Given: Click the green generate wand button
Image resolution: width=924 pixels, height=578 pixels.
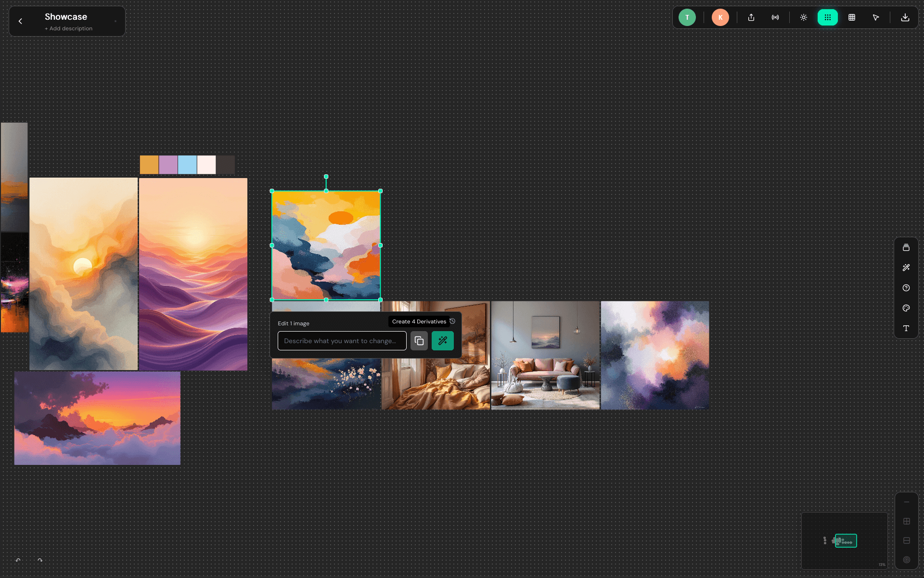Looking at the screenshot, I should pyautogui.click(x=442, y=341).
